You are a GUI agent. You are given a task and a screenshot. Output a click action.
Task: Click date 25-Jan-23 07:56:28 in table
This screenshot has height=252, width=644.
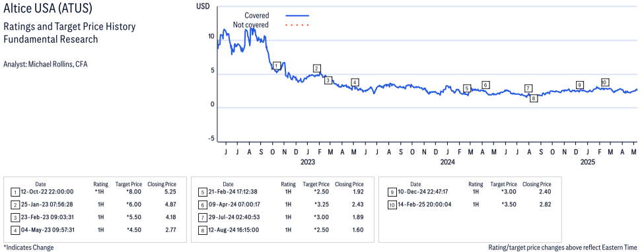48,205
